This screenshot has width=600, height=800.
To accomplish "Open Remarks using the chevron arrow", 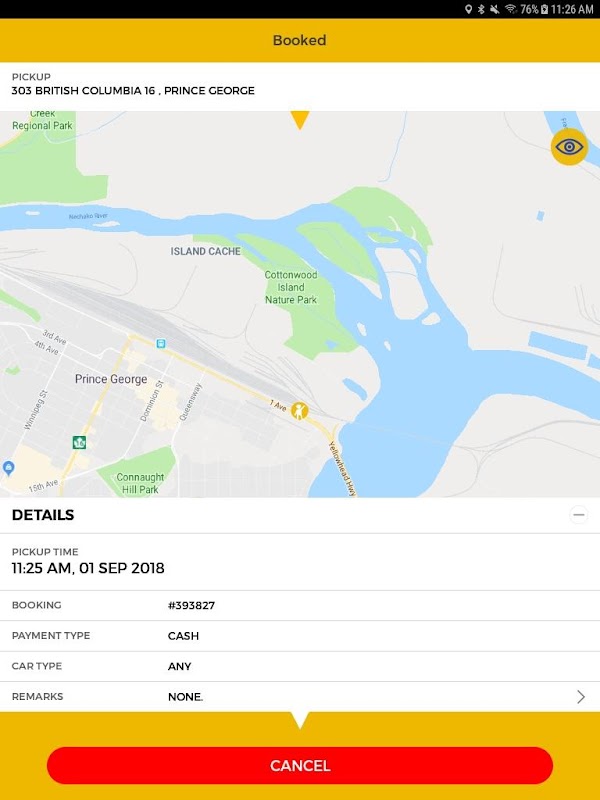I will (x=581, y=697).
